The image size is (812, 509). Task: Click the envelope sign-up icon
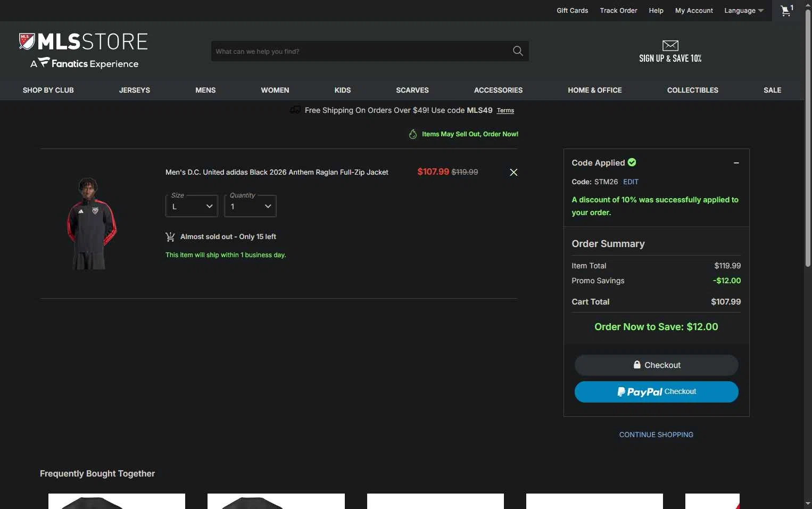(x=670, y=45)
